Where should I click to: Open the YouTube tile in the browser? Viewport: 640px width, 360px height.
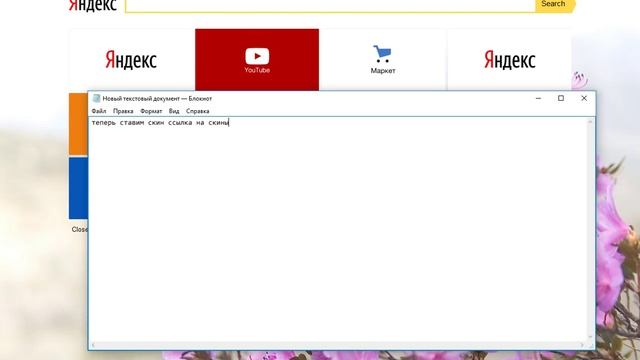point(257,60)
